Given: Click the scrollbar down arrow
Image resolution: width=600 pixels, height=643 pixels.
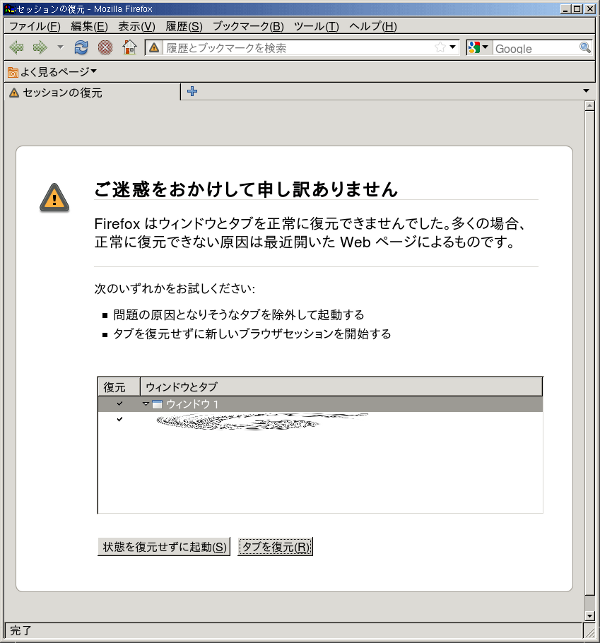Looking at the screenshot, I should tap(589, 616).
